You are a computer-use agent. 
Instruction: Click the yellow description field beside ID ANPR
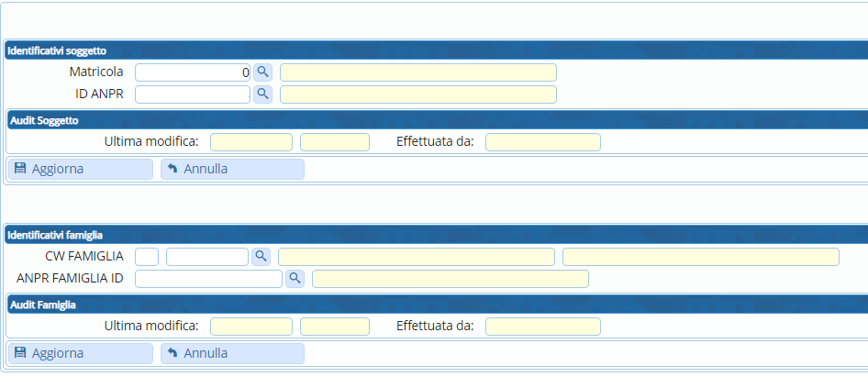[418, 94]
